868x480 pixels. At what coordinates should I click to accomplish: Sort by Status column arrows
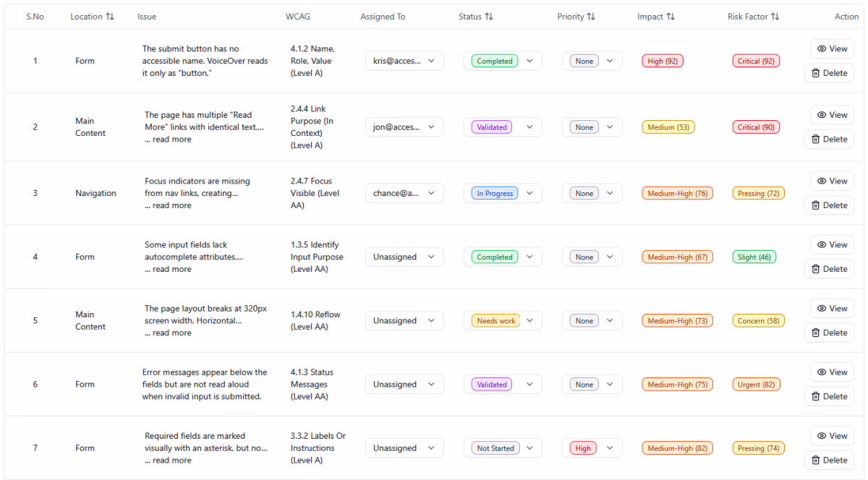pyautogui.click(x=488, y=17)
